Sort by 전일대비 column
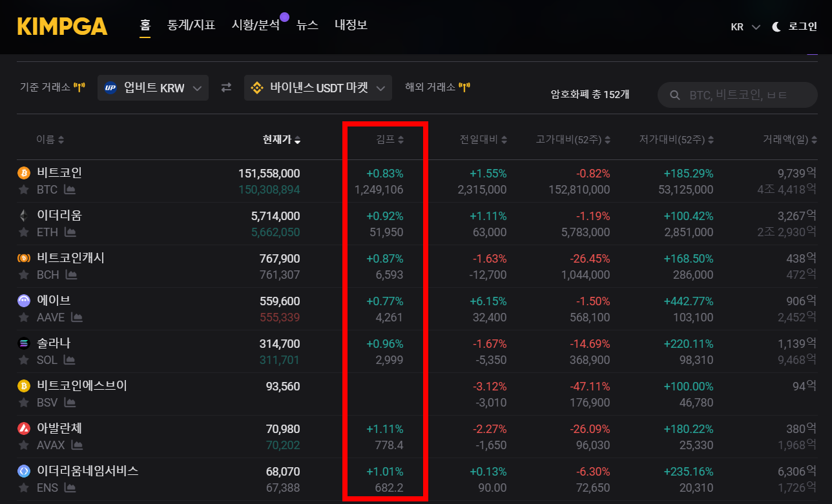 click(483, 139)
